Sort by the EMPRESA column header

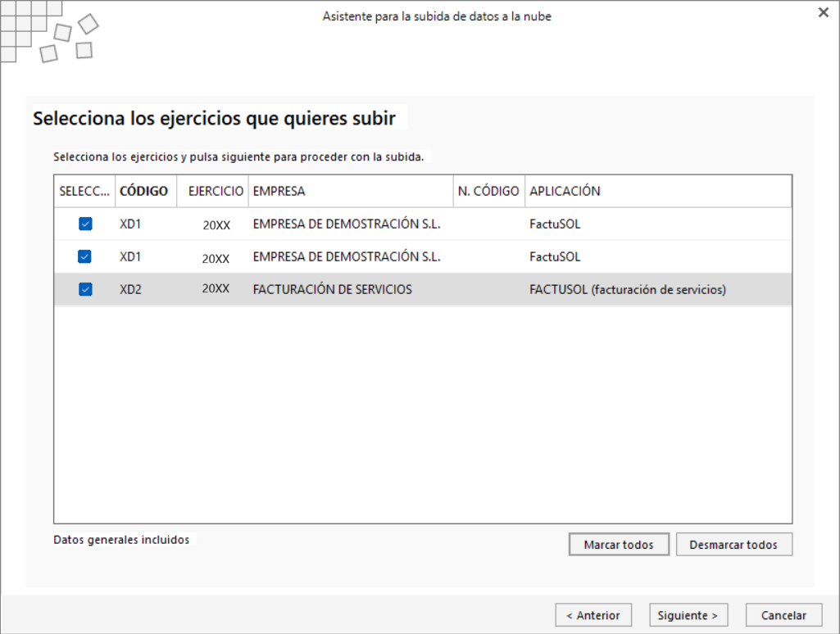click(x=351, y=191)
